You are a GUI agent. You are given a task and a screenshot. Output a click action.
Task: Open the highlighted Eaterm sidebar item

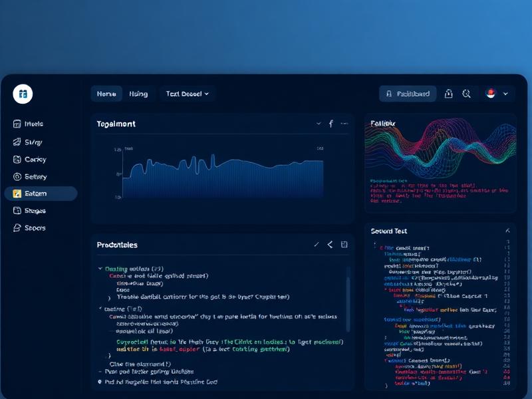tap(37, 194)
